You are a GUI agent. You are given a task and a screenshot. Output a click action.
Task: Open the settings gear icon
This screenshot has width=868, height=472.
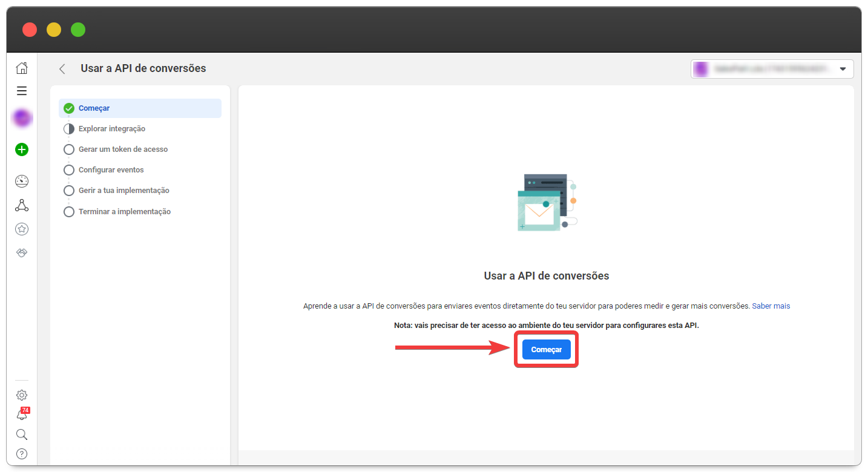pyautogui.click(x=22, y=395)
